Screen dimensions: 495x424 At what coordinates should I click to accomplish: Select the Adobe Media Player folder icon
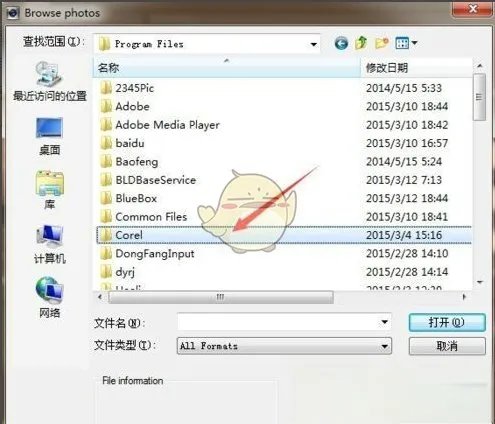pyautogui.click(x=106, y=125)
